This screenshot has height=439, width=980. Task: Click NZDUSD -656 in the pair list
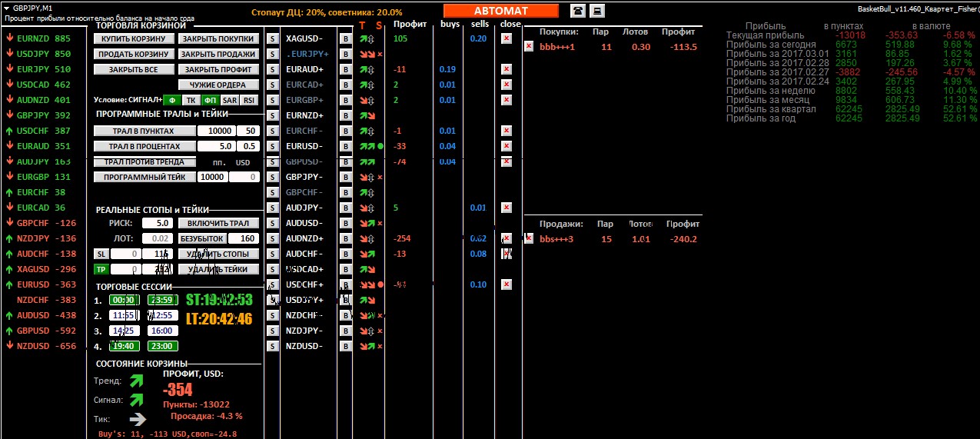pyautogui.click(x=41, y=346)
